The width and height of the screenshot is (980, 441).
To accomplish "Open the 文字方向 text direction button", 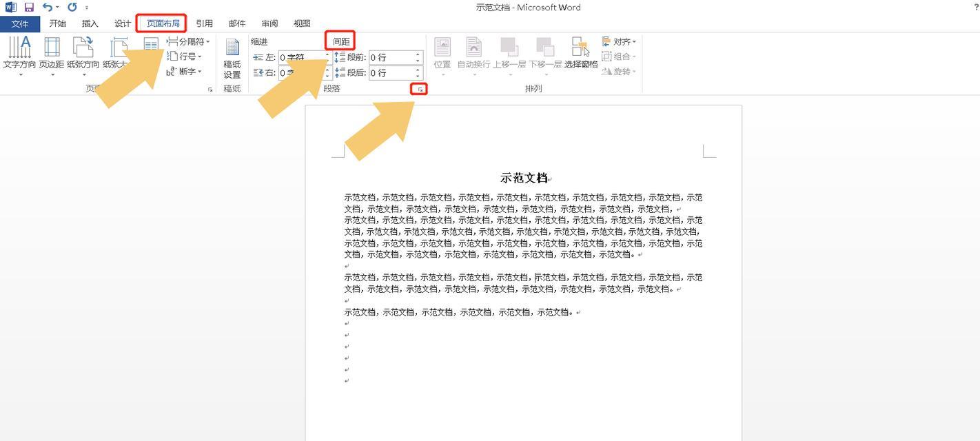I will 19,57.
